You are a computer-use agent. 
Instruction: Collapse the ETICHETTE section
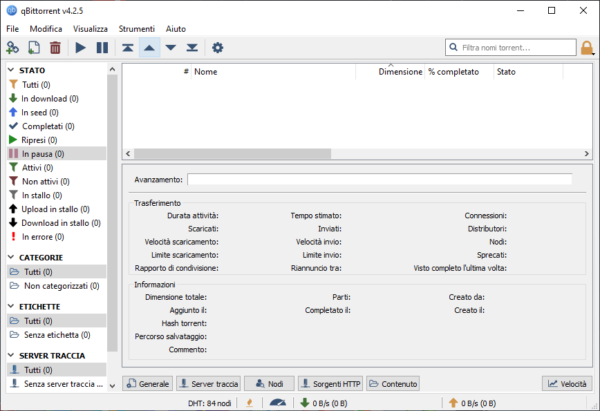point(11,306)
